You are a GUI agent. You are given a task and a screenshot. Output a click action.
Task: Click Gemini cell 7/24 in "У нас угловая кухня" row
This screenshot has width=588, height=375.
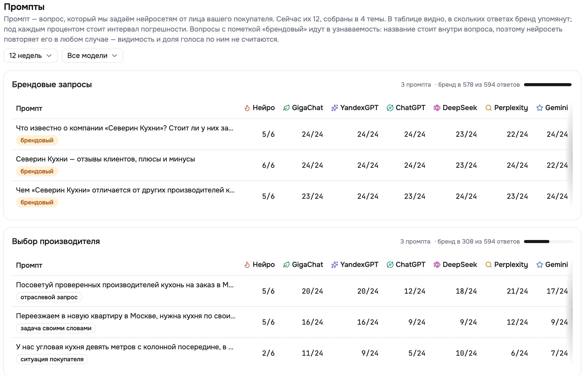coord(559,353)
